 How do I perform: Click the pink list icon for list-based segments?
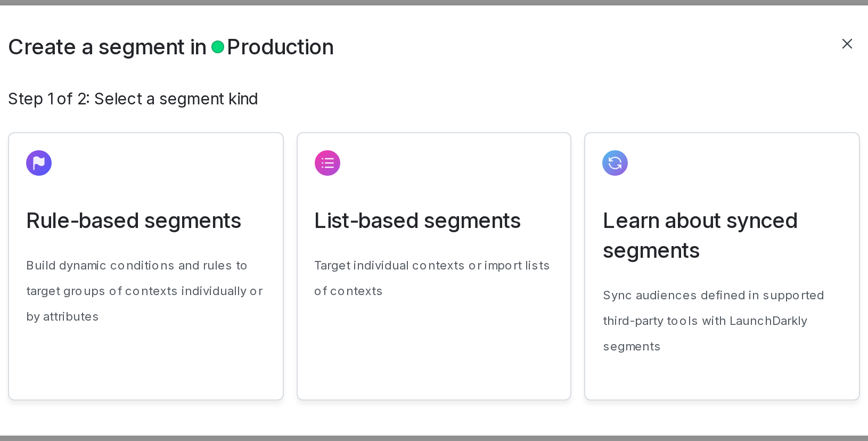(x=327, y=163)
